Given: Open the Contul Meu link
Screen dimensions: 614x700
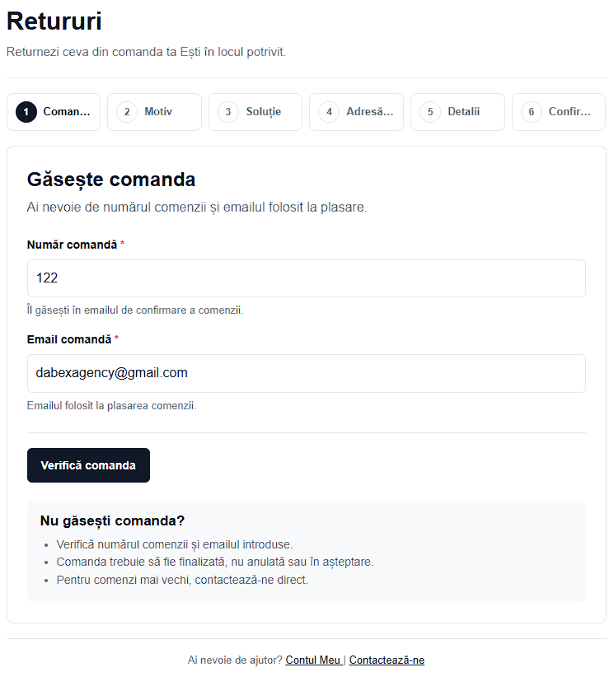Looking at the screenshot, I should (313, 660).
